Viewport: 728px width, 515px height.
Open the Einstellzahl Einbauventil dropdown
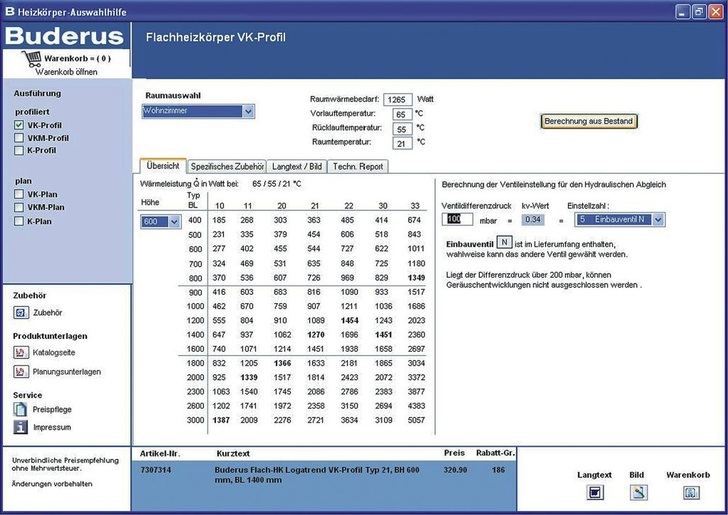[660, 219]
